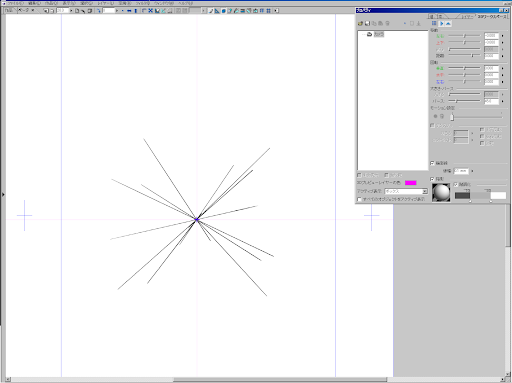Click the blue right-pointing triangle icon
Viewport: 512px width, 383px height.
point(442,23)
